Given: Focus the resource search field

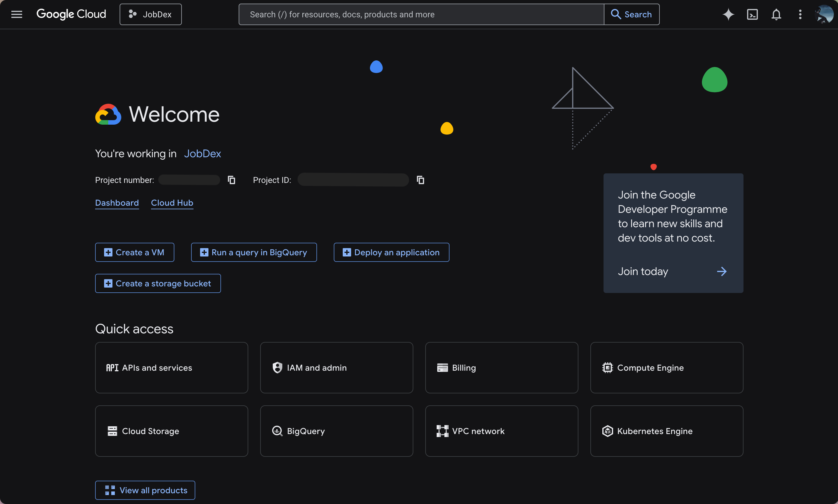Looking at the screenshot, I should click(x=421, y=14).
